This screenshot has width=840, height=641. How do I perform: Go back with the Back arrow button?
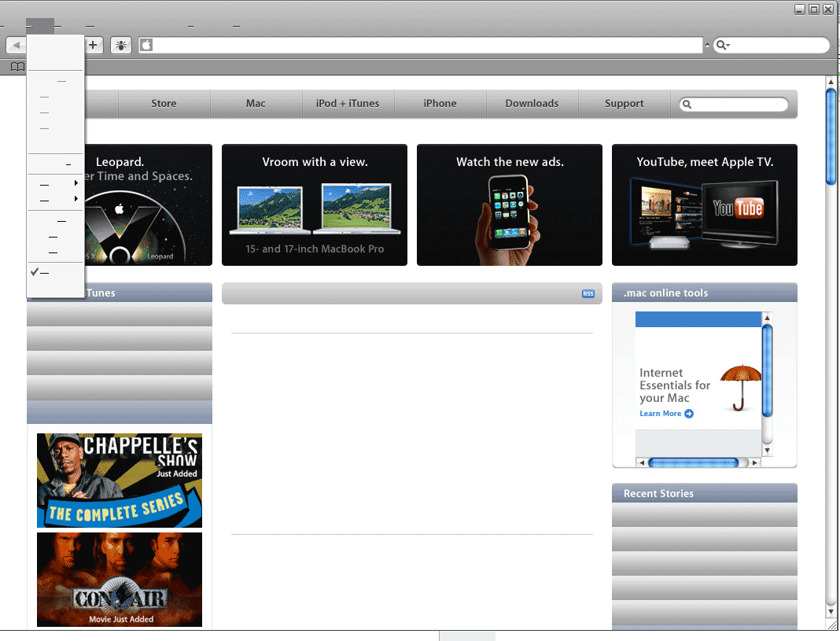point(16,46)
